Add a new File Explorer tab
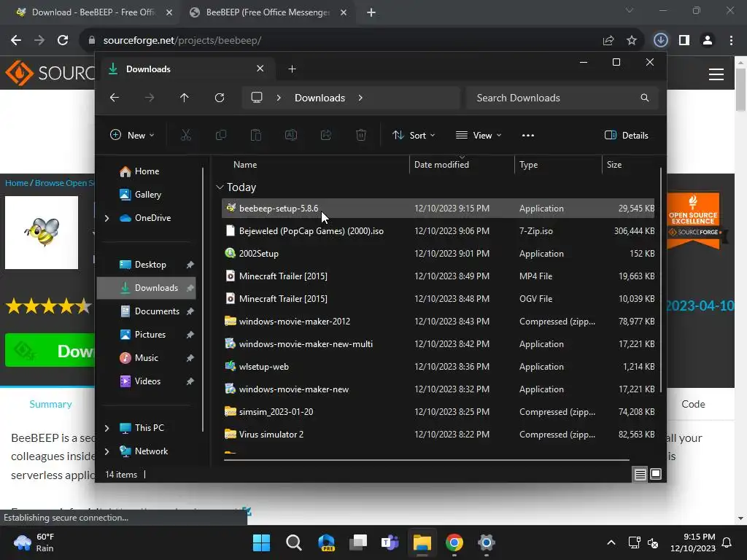The width and height of the screenshot is (747, 560). tap(292, 69)
